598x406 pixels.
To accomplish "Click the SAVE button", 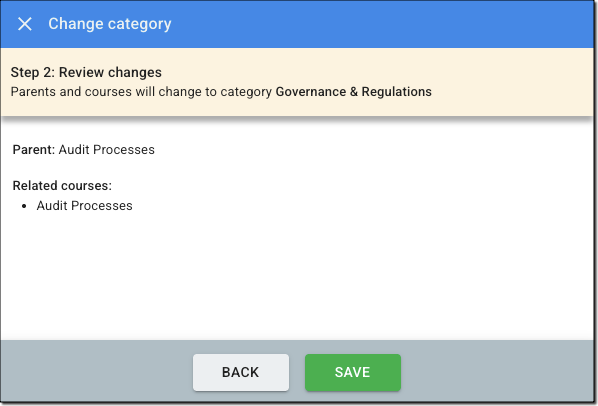I will click(353, 372).
